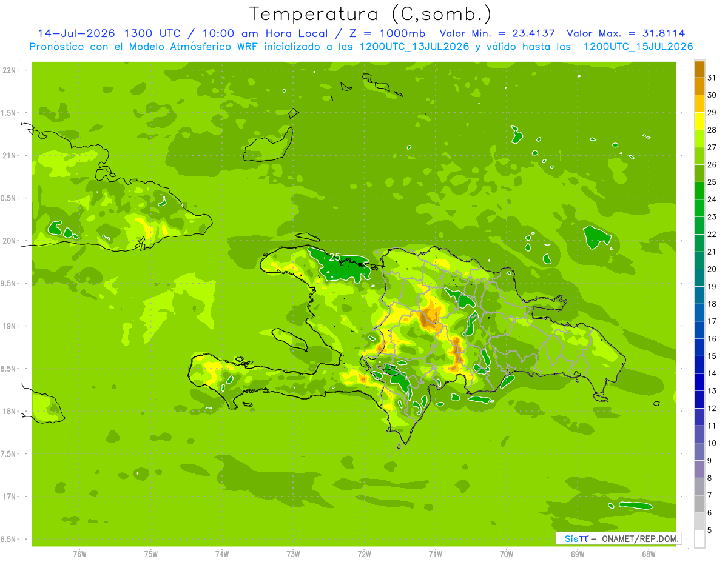The width and height of the screenshot is (728, 562).
Task: Click the color bar value '23'
Action: (x=712, y=216)
